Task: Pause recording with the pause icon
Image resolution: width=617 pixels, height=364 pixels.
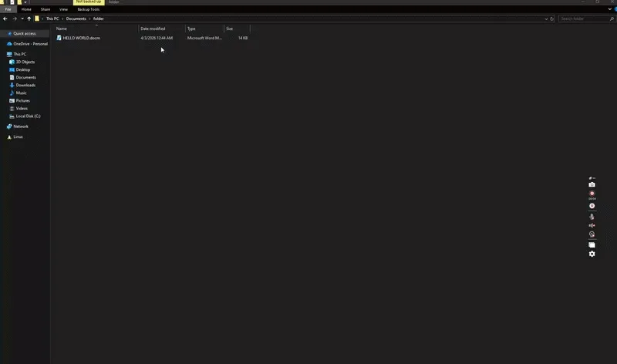Action: tap(592, 206)
